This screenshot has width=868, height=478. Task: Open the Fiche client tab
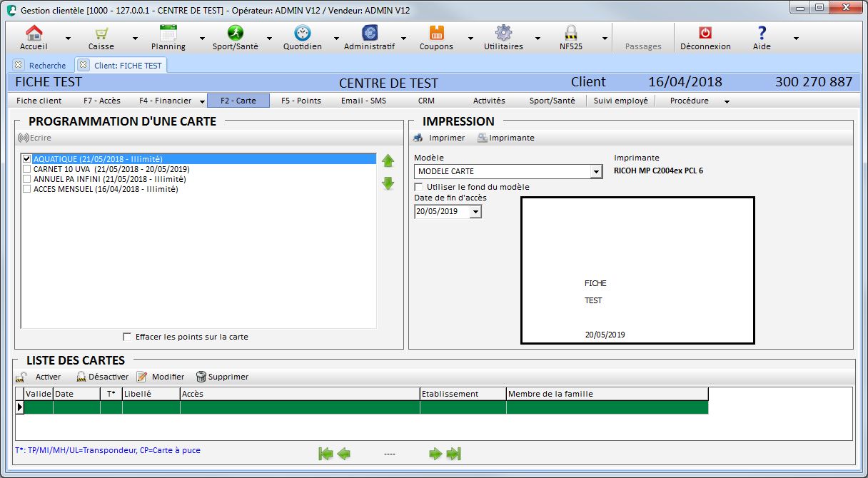click(x=39, y=101)
